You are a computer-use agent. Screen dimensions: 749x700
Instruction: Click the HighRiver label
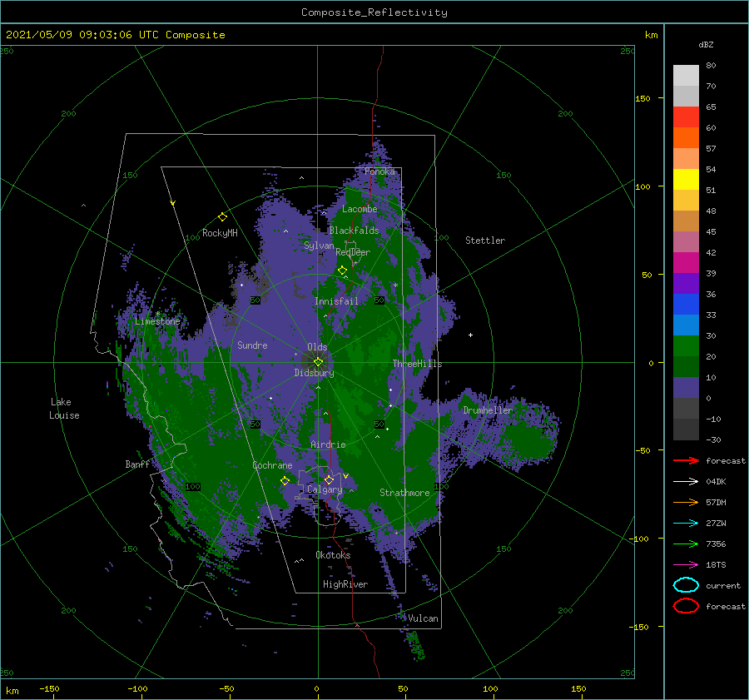point(345,584)
